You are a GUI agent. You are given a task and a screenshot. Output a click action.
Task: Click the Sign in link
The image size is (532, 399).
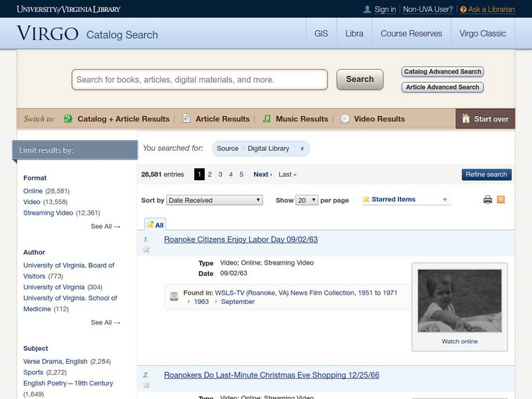tap(385, 9)
